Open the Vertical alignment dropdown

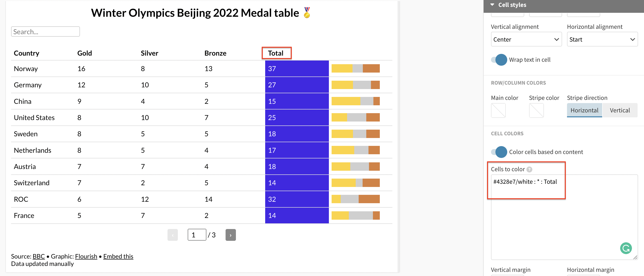pyautogui.click(x=526, y=39)
